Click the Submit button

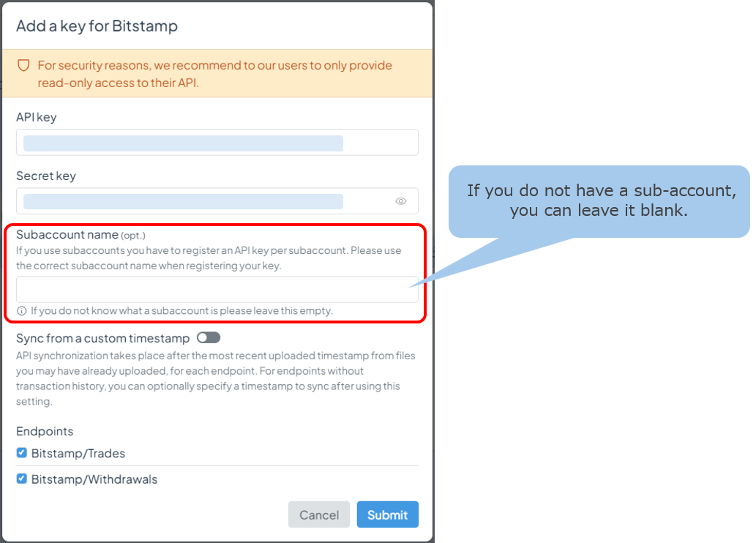pyautogui.click(x=388, y=514)
